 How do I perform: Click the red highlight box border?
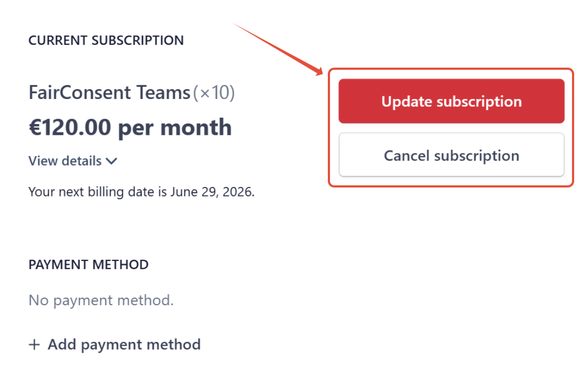click(x=451, y=69)
